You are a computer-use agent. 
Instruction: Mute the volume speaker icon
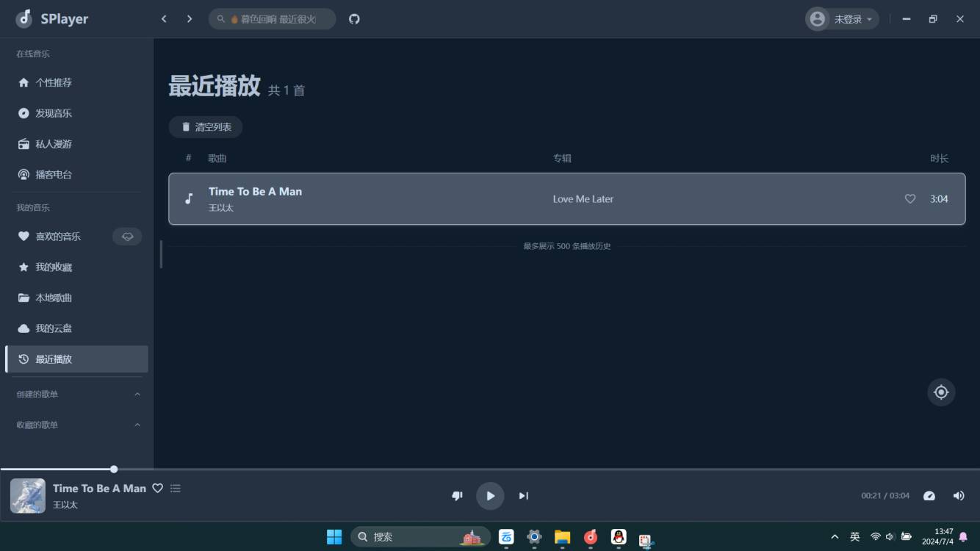point(959,496)
